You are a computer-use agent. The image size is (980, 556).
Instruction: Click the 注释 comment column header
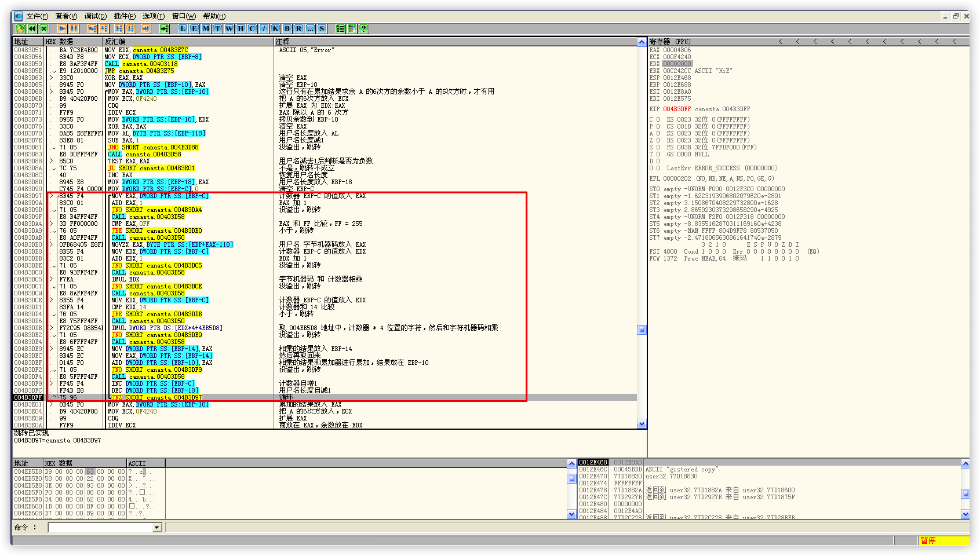pos(282,42)
